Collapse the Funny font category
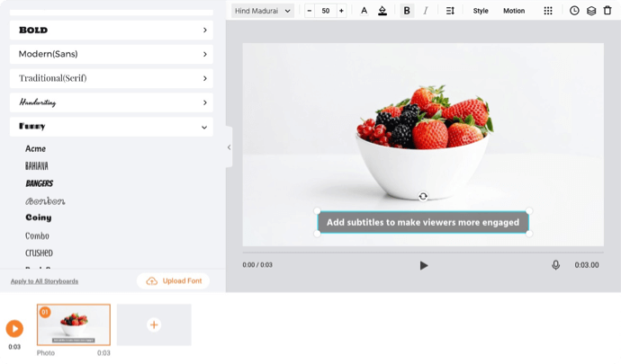Screen dimensions: 621x364 pos(112,127)
